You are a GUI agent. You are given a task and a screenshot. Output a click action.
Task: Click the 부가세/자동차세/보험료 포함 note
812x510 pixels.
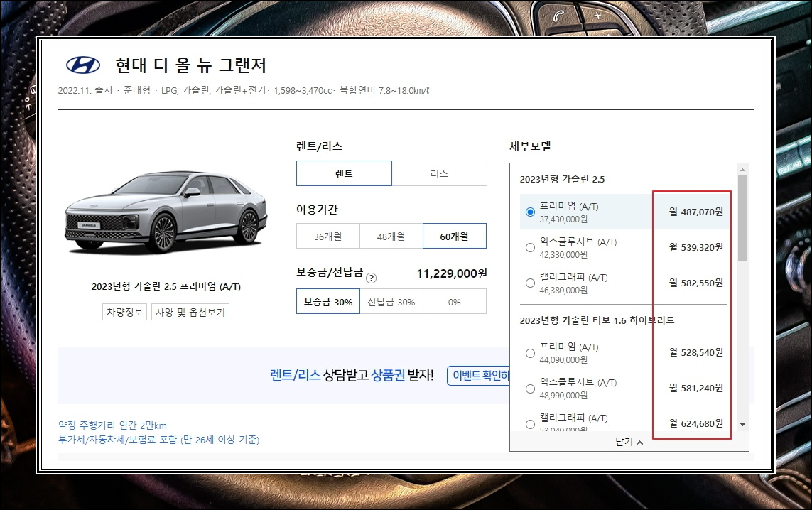(x=158, y=440)
